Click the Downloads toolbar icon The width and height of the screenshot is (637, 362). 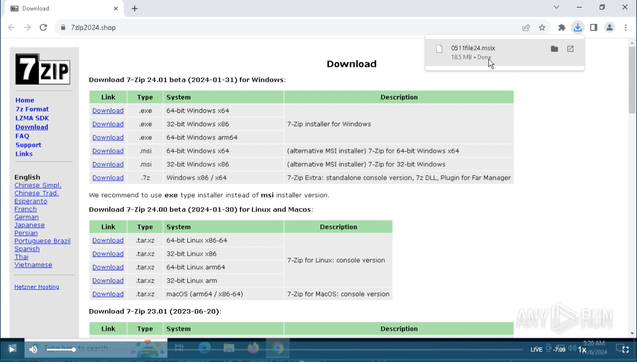pyautogui.click(x=577, y=28)
